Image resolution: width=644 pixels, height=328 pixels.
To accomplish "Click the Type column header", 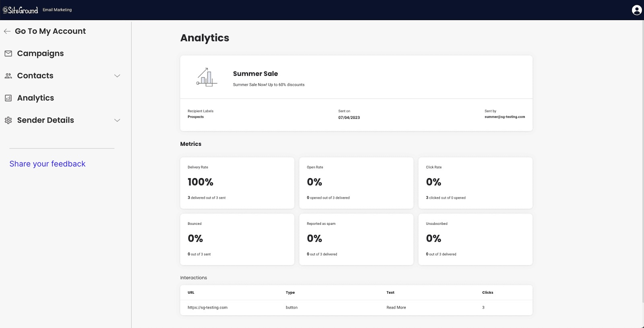I will [290, 293].
